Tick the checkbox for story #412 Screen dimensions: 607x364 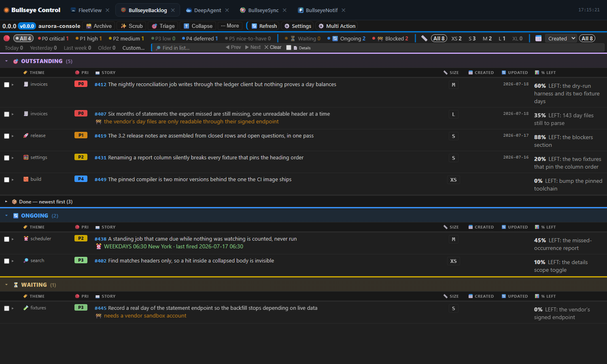coord(6,85)
